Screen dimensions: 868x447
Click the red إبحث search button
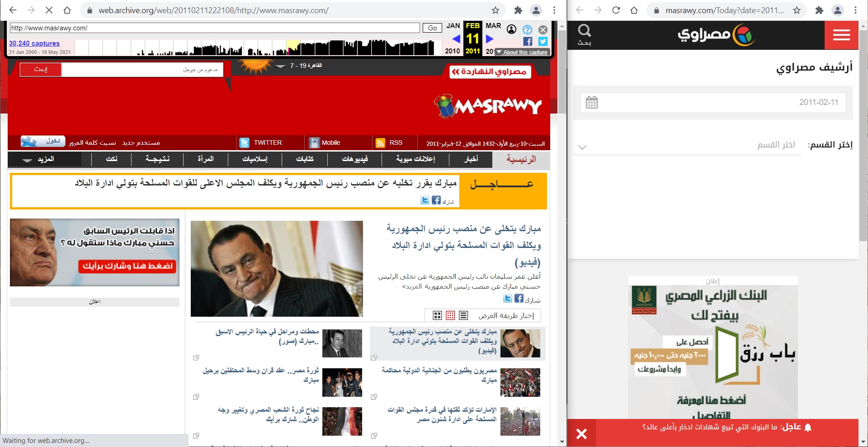[41, 69]
